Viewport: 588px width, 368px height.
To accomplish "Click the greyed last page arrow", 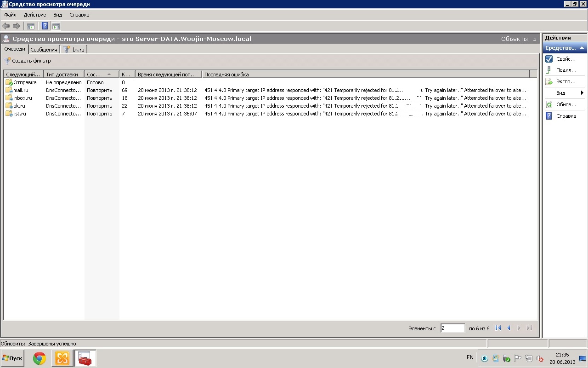I will point(529,328).
